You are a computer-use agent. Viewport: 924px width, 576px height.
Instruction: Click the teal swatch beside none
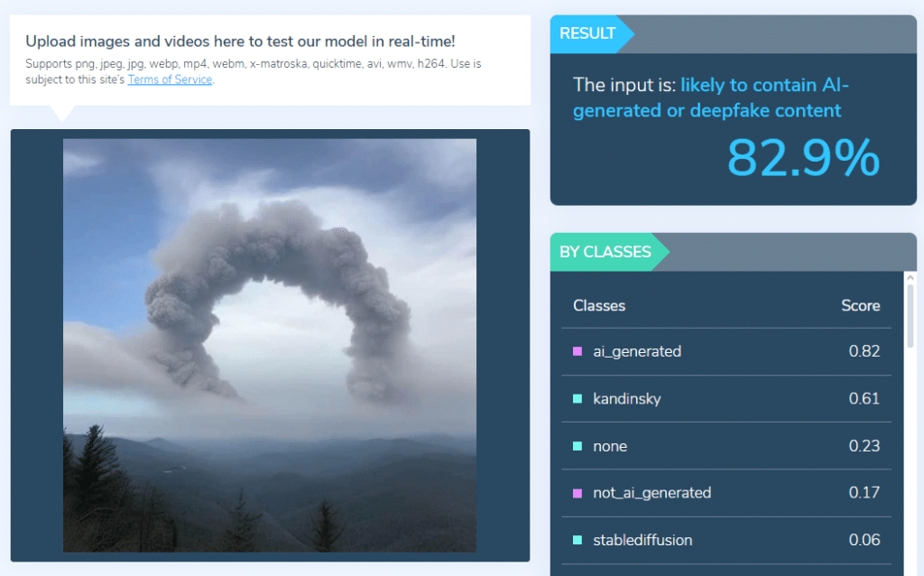pyautogui.click(x=577, y=446)
